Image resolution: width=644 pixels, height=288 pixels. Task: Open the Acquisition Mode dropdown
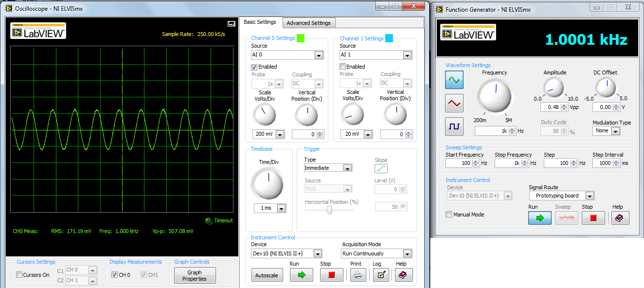click(377, 253)
